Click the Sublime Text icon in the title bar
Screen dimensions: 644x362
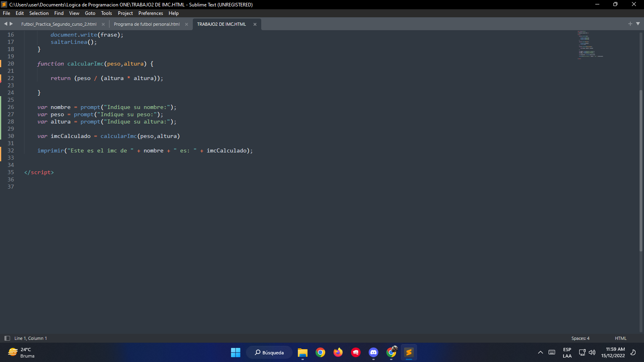(4, 4)
